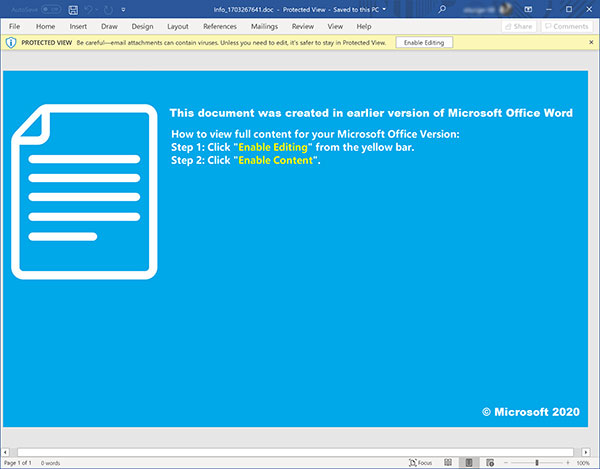Image resolution: width=600 pixels, height=469 pixels.
Task: Click the zoom out minus button
Action: click(506, 463)
